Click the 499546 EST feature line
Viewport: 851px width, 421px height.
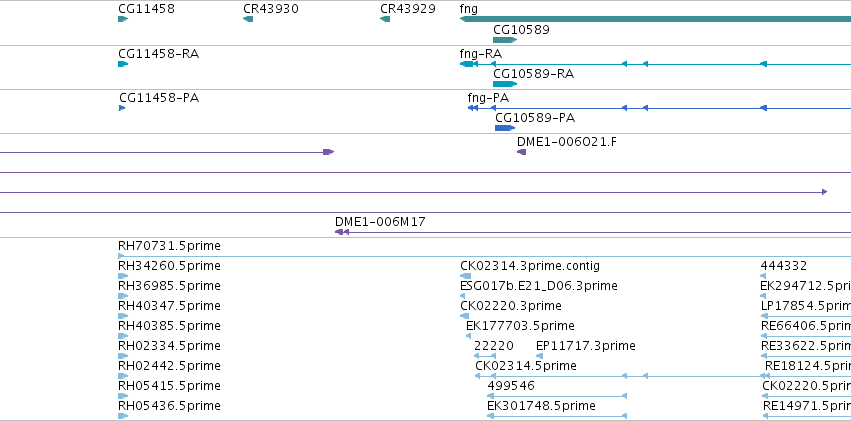tap(557, 396)
